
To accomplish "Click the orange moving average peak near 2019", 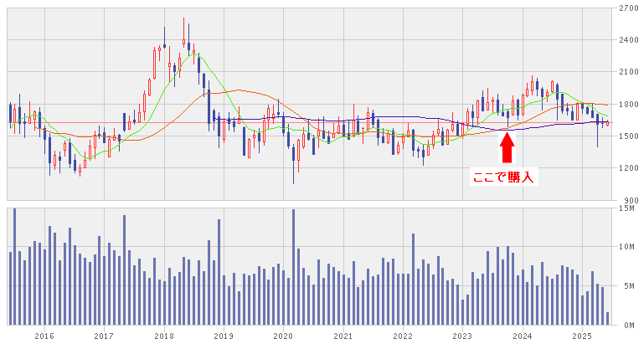I will 238,90.
